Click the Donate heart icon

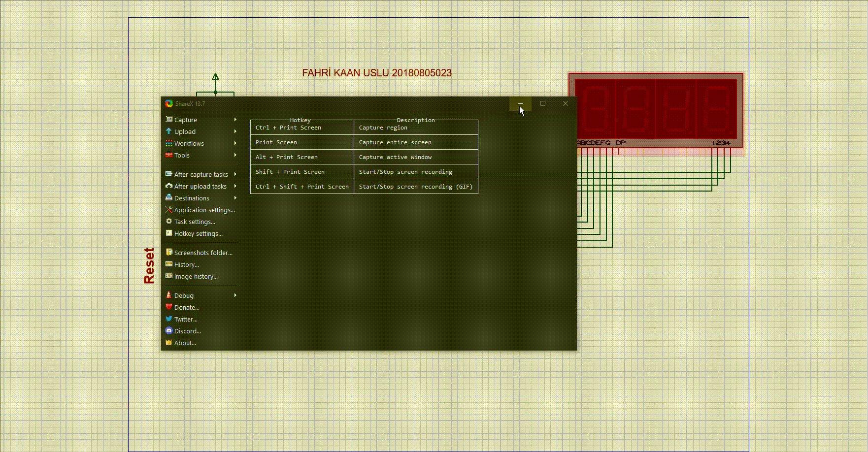169,307
